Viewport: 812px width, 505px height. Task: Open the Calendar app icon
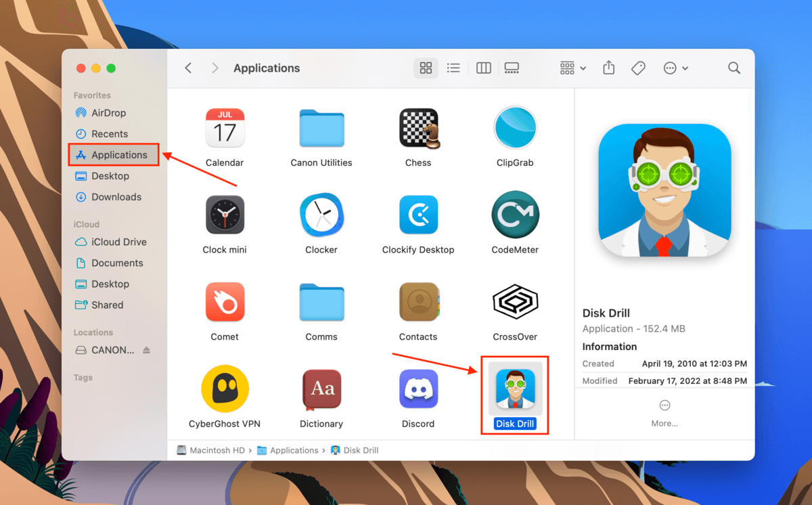[225, 128]
